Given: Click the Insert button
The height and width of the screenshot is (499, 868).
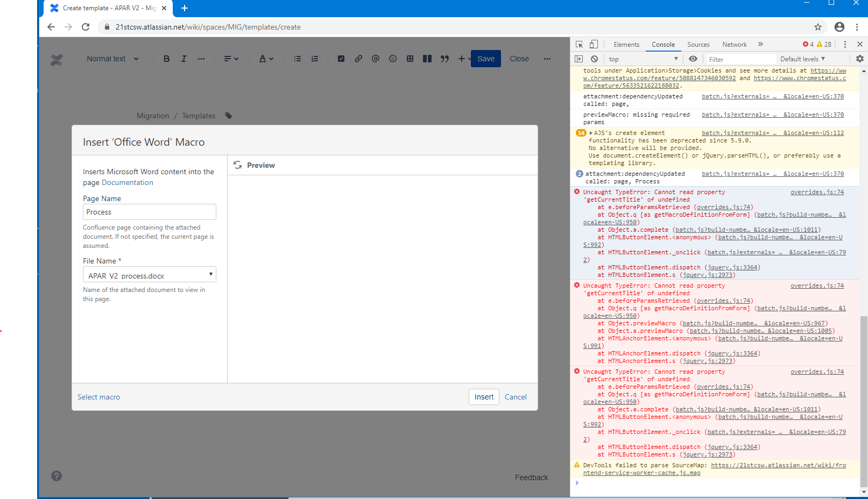Looking at the screenshot, I should point(484,397).
